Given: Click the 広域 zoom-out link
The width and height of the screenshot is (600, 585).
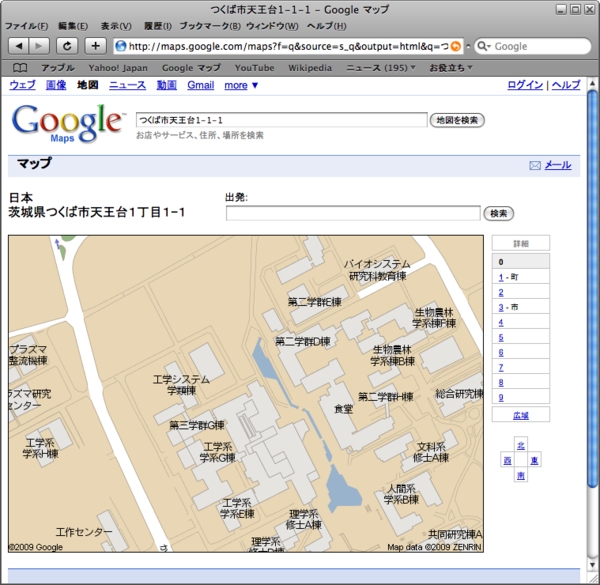Looking at the screenshot, I should pyautogui.click(x=521, y=415).
